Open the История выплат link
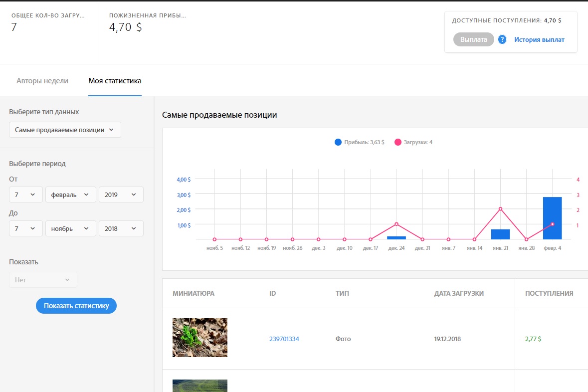 pyautogui.click(x=539, y=39)
